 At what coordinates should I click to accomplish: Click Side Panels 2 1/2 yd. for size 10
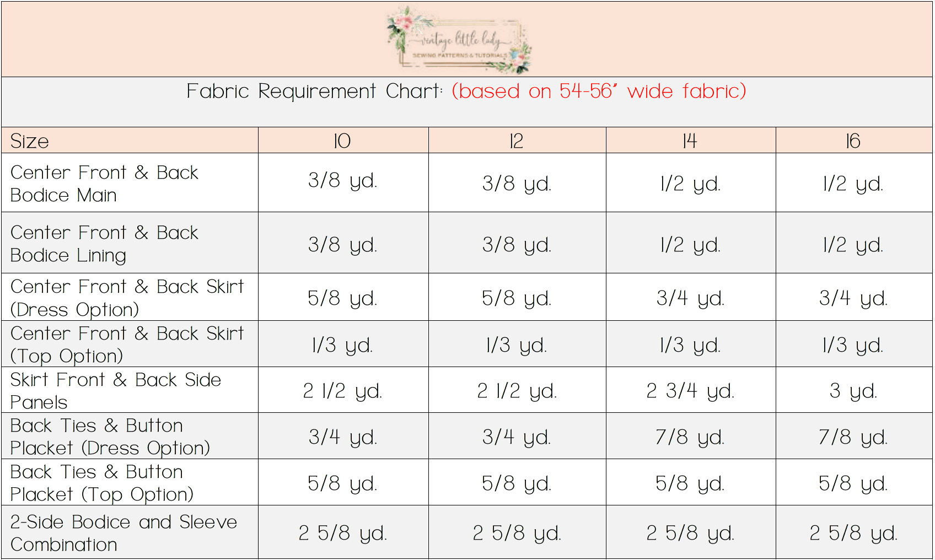342,391
